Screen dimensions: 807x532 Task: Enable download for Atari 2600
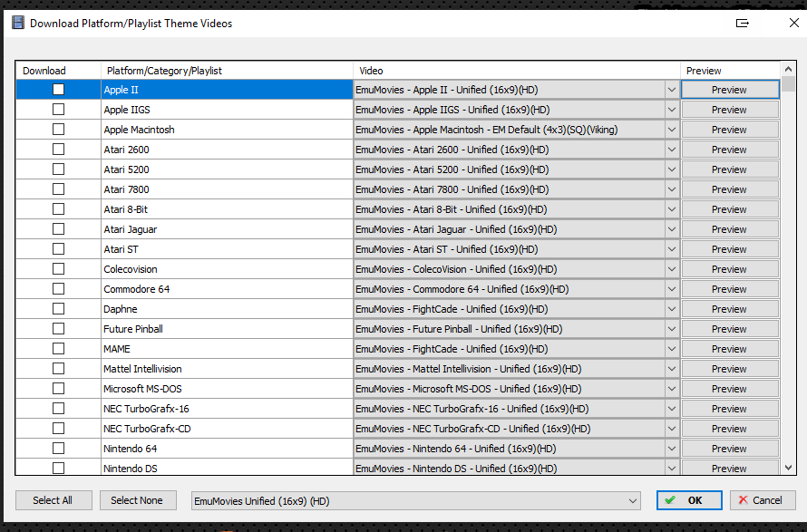point(59,150)
